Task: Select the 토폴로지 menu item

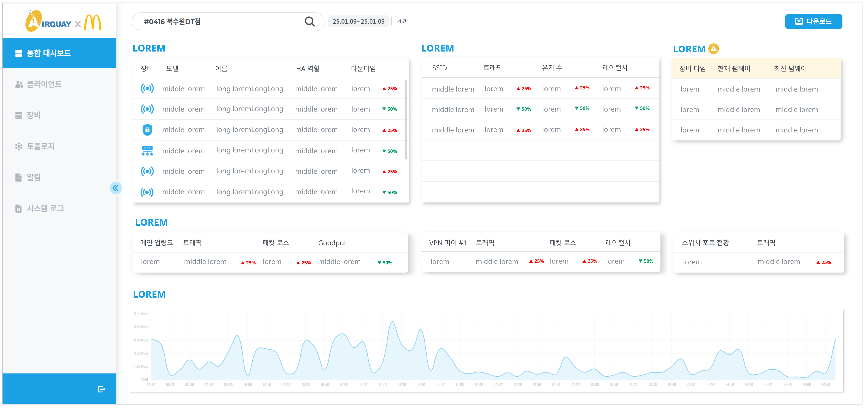Action: (x=40, y=146)
